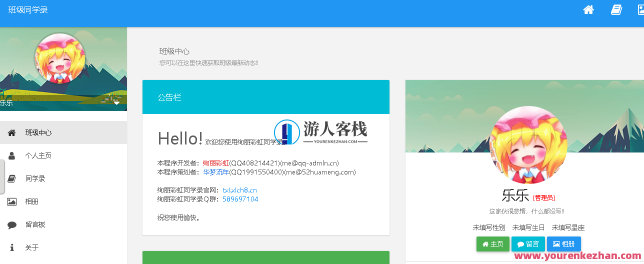Click the large avatar on profile card
644x264 pixels.
coord(529,145)
